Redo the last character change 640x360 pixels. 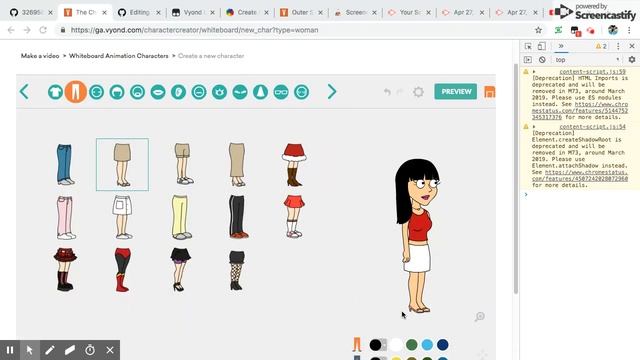point(400,92)
